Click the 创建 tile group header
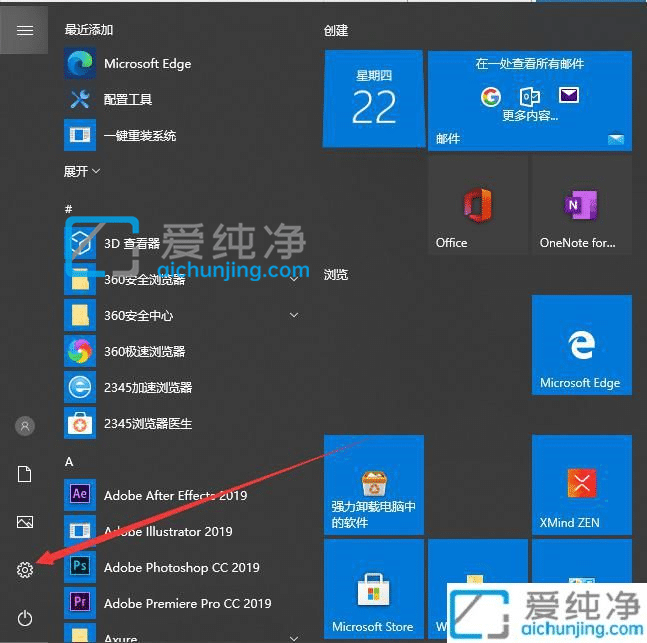This screenshot has width=647, height=643. pos(336,31)
